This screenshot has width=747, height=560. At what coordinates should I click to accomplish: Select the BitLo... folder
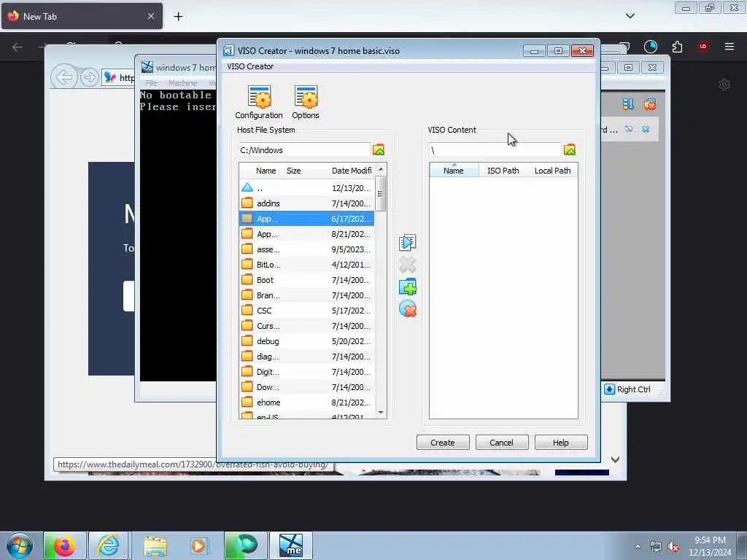(x=306, y=264)
